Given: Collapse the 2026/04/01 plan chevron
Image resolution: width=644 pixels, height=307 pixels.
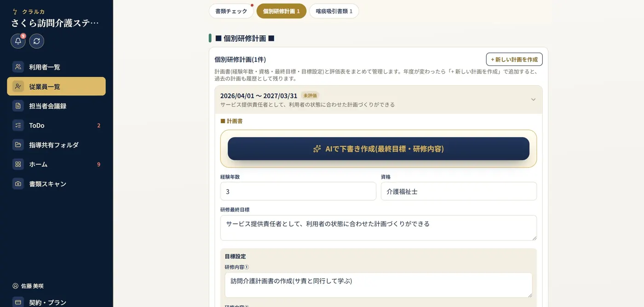Looking at the screenshot, I should 533,99.
